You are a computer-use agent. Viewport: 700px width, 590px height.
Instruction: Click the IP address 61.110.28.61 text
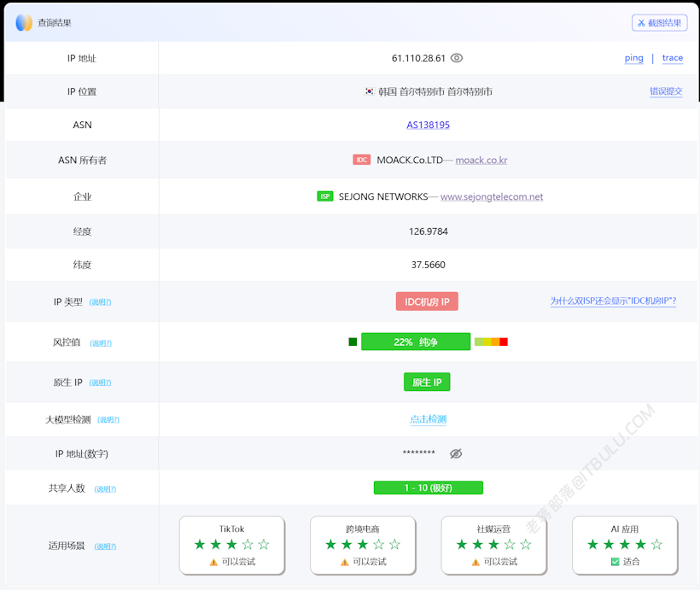point(418,59)
